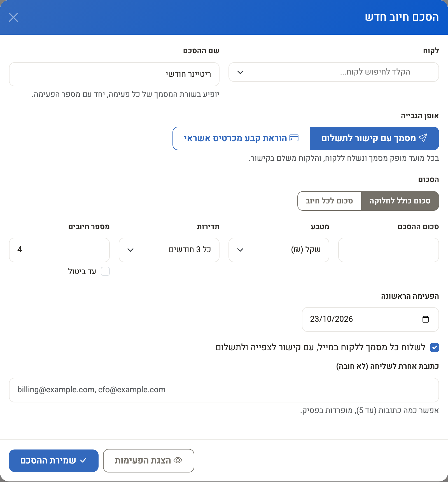The image size is (448, 482).
Task: Click the eye icon in preview charges button
Action: pyautogui.click(x=178, y=460)
